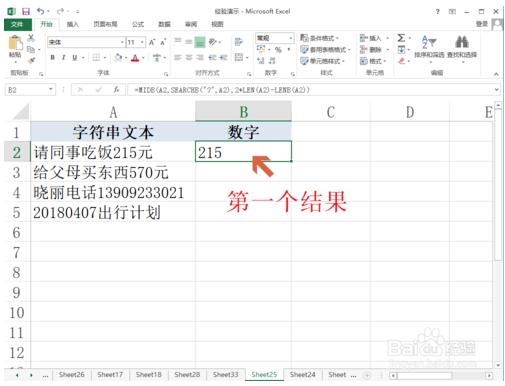505x386 pixels.
Task: Click the Undo arrow icon
Action: point(41,11)
